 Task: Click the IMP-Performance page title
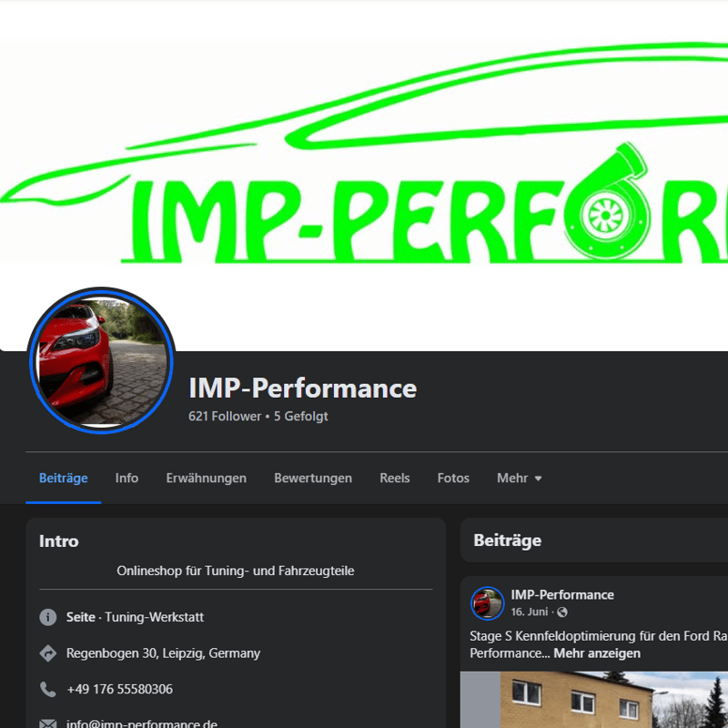click(x=303, y=389)
